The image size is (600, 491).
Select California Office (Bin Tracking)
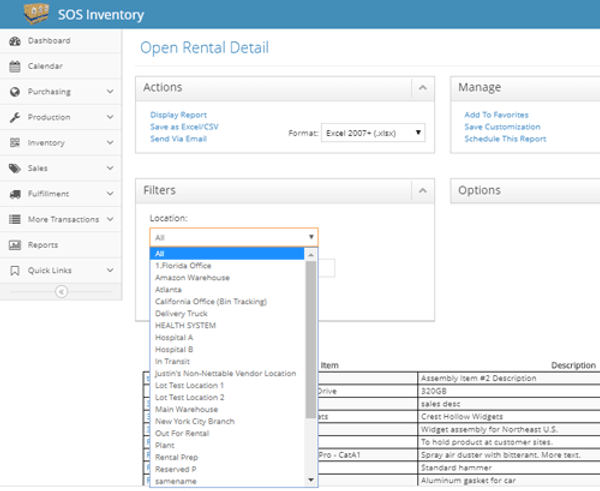click(x=227, y=301)
